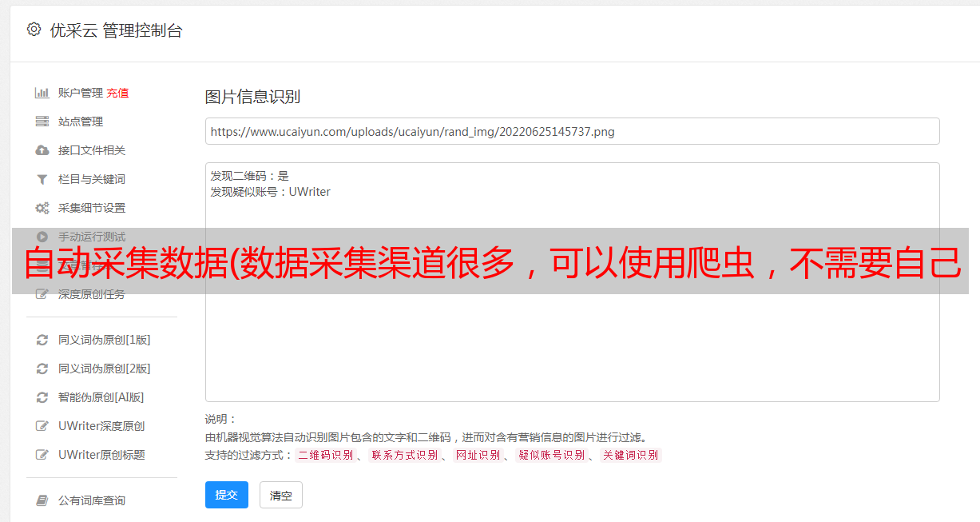The height and width of the screenshot is (522, 980).
Task: Click inside the recognition result text area
Action: pyautogui.click(x=572, y=282)
